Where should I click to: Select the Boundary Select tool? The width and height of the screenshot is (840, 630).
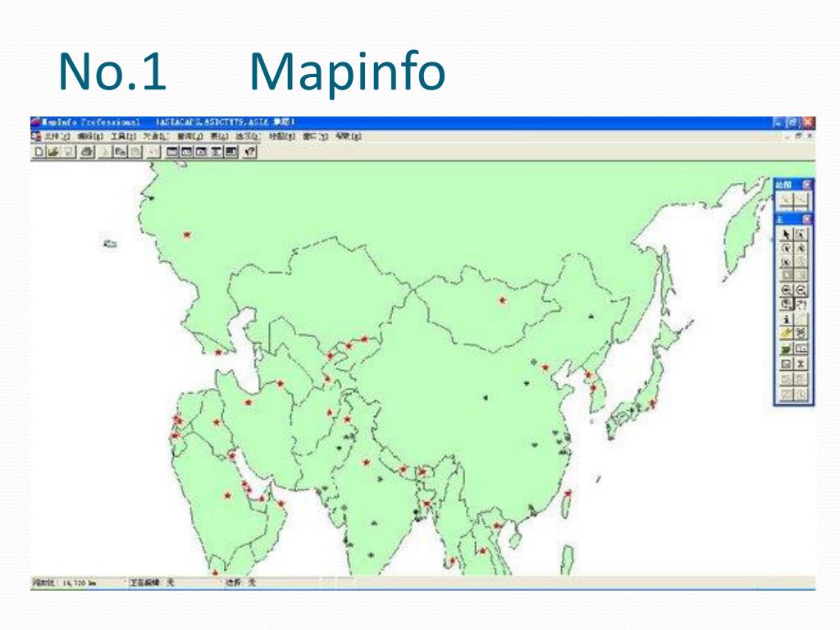click(786, 262)
